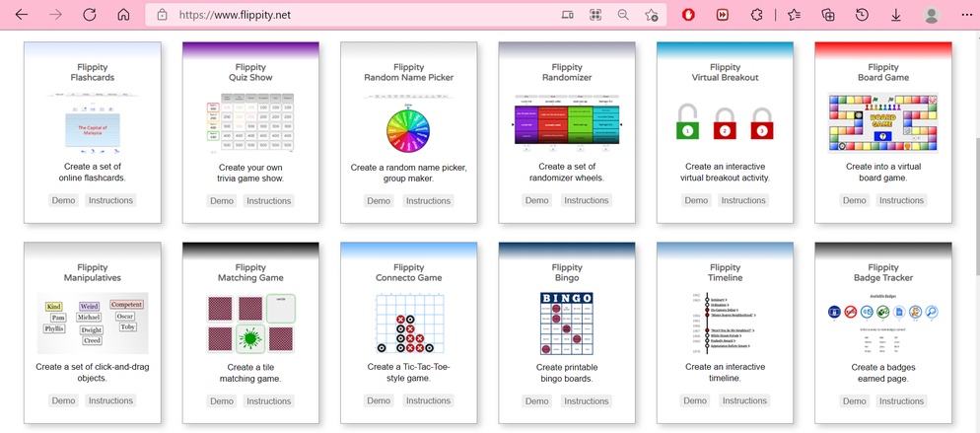Open Demo for Flippity Timeline
The width and height of the screenshot is (980, 433).
[x=696, y=400]
